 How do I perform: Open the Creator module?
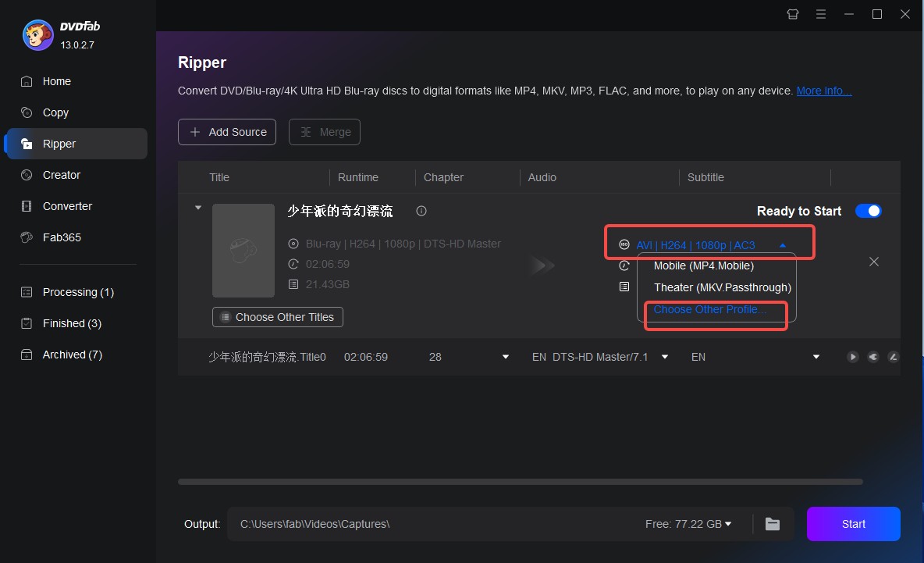coord(76,175)
